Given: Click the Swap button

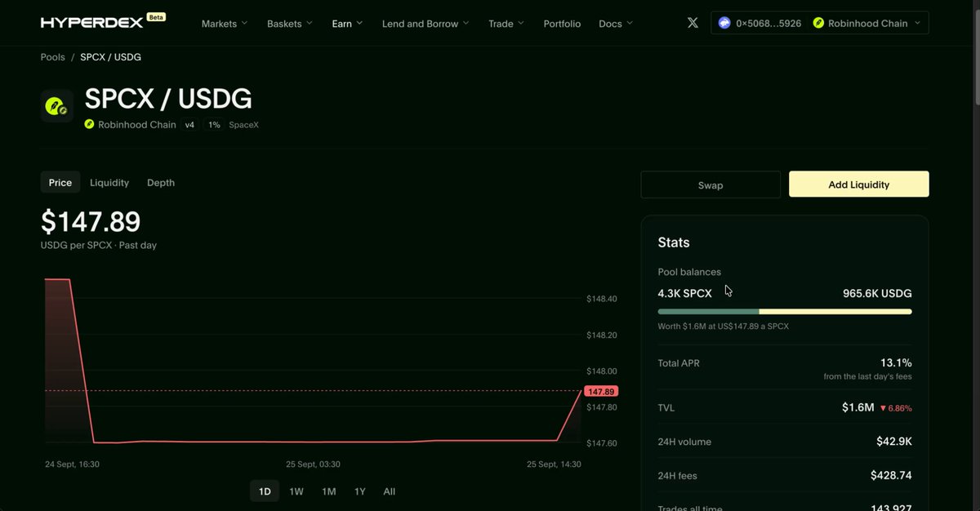Looking at the screenshot, I should coord(710,184).
